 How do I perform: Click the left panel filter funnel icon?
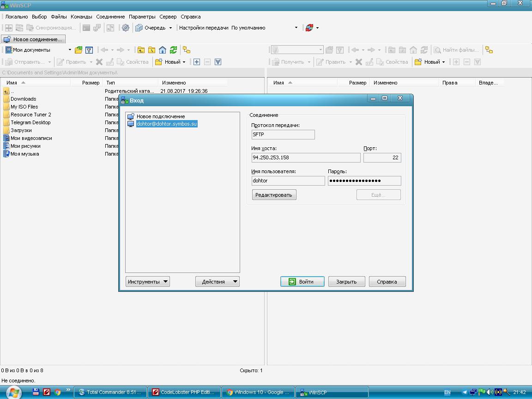89,50
